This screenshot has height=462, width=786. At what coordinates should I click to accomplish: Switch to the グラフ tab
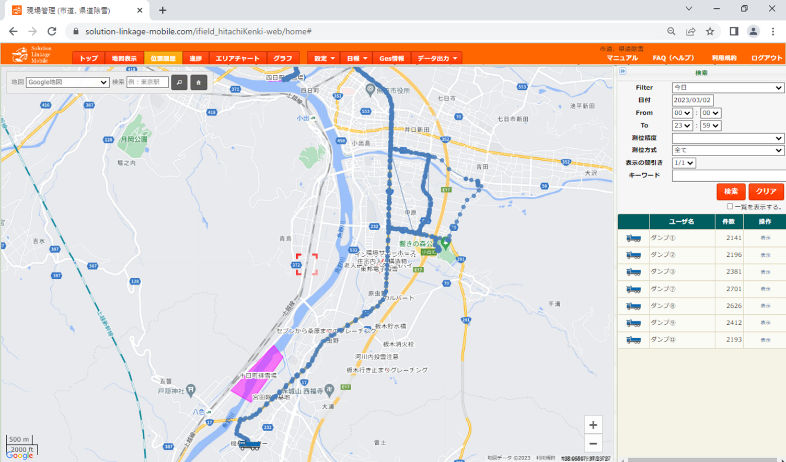pyautogui.click(x=283, y=58)
